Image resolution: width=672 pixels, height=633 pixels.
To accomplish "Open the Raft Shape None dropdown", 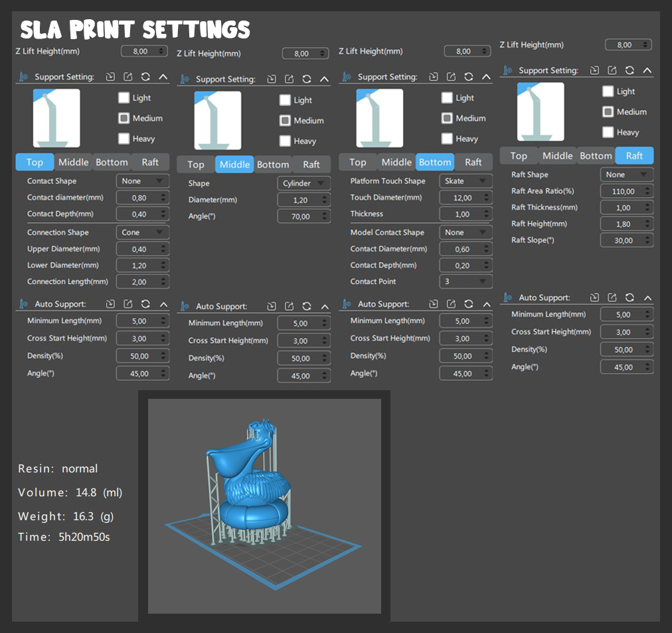I will (x=627, y=175).
